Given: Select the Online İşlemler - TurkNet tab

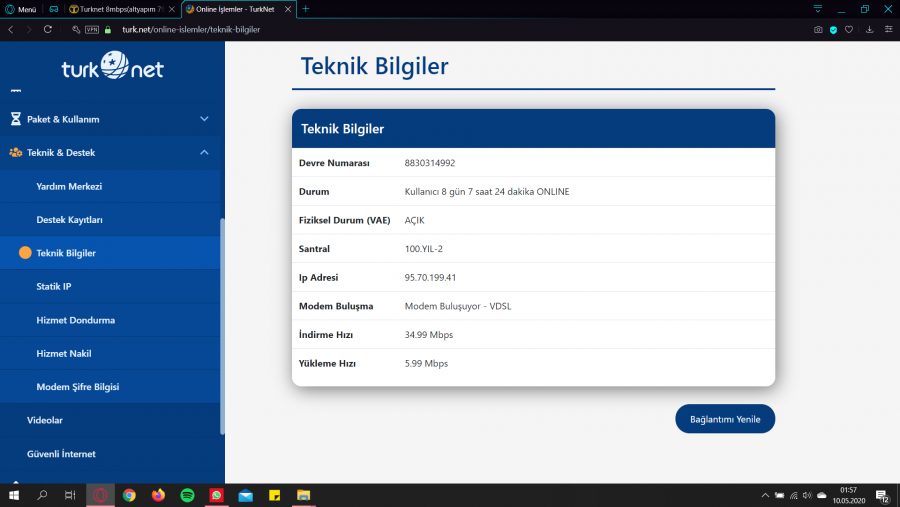Looking at the screenshot, I should (x=235, y=9).
